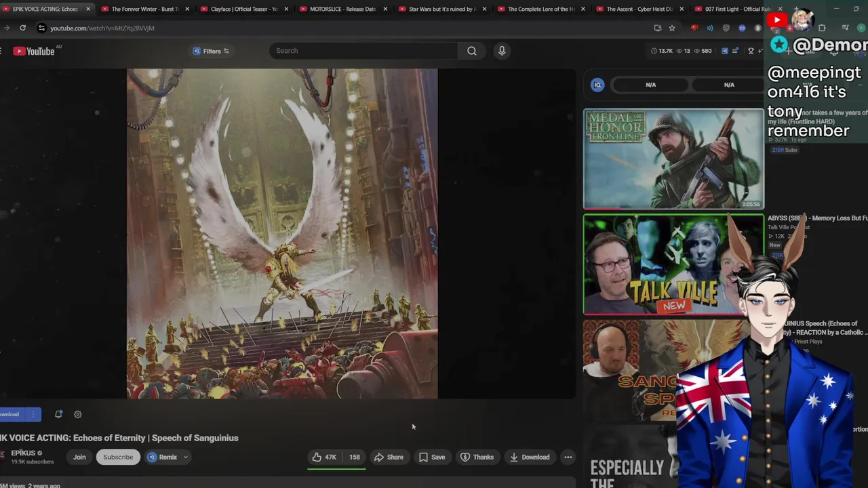Click the video player artwork
868x488 pixels.
282,234
